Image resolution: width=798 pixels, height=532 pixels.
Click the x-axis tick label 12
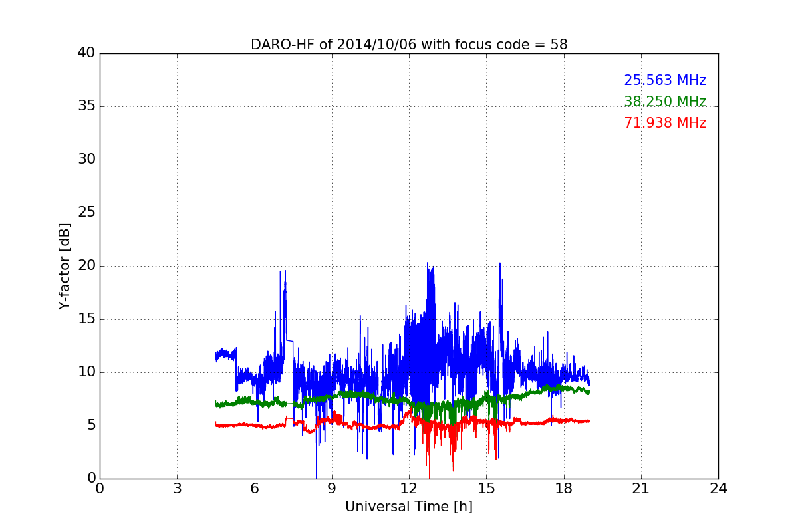pos(409,489)
